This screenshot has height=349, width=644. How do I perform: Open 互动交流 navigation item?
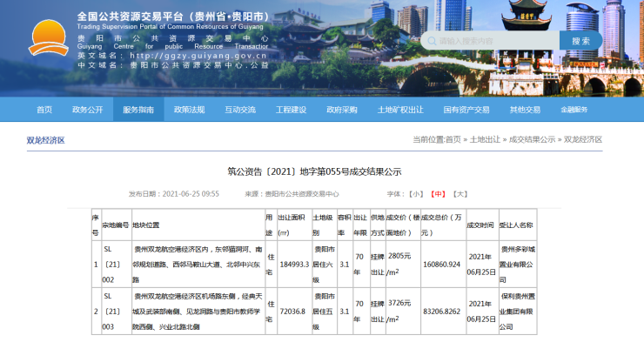(x=240, y=110)
